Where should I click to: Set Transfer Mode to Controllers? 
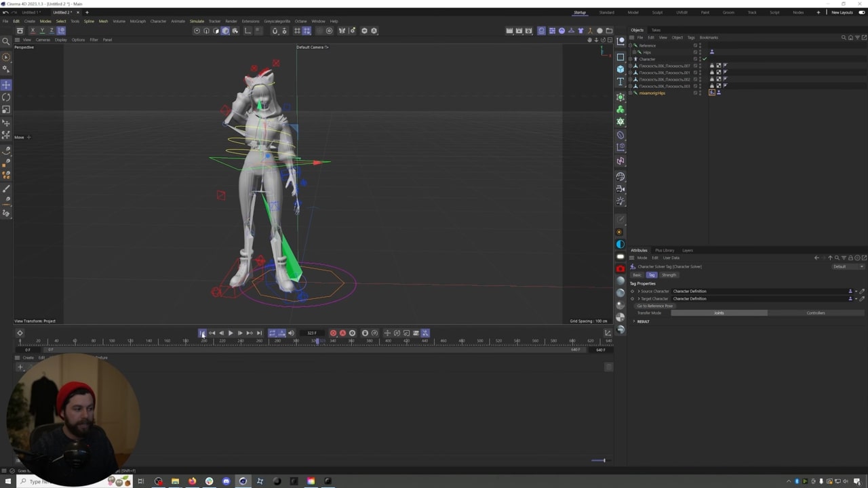[816, 313]
